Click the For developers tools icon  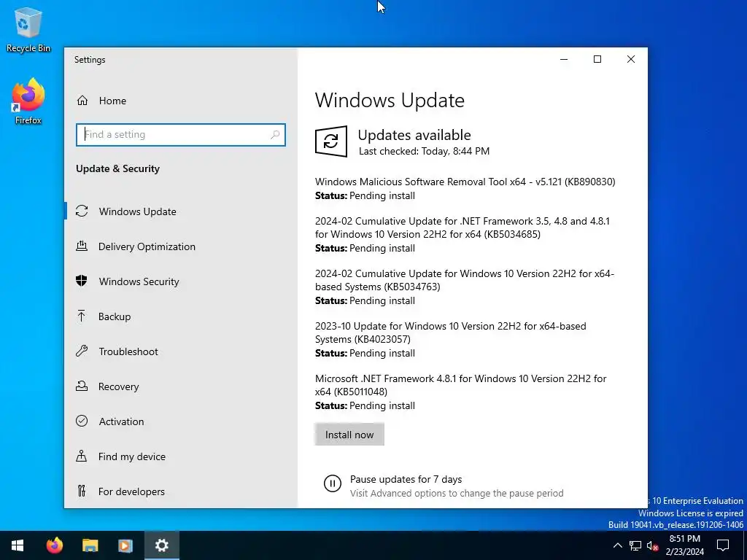tap(82, 491)
